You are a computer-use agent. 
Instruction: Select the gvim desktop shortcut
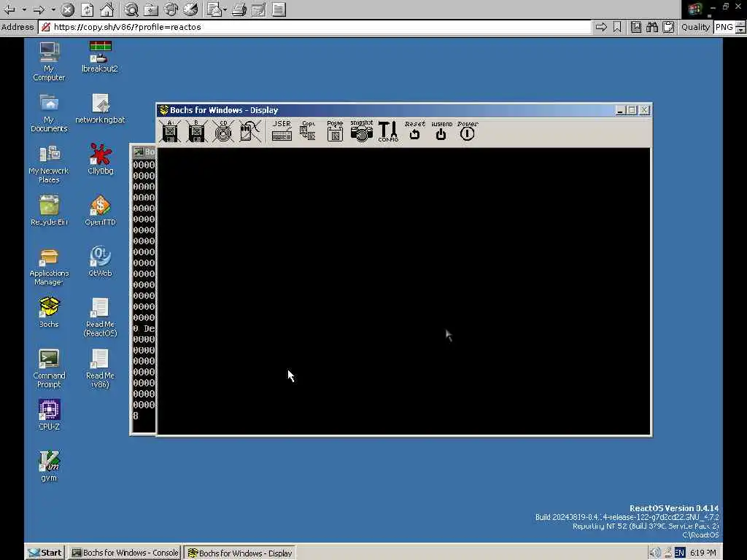click(x=49, y=466)
